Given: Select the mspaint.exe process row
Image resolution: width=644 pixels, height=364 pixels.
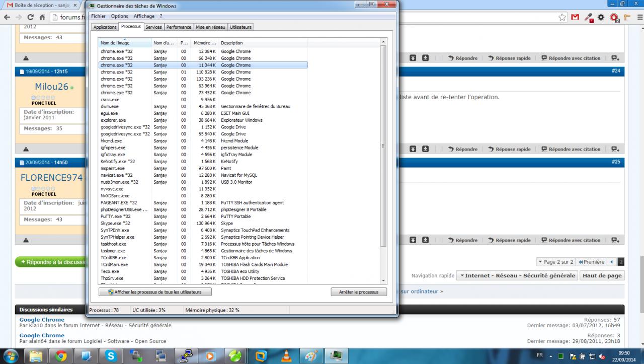Looking at the screenshot, I should (x=203, y=168).
